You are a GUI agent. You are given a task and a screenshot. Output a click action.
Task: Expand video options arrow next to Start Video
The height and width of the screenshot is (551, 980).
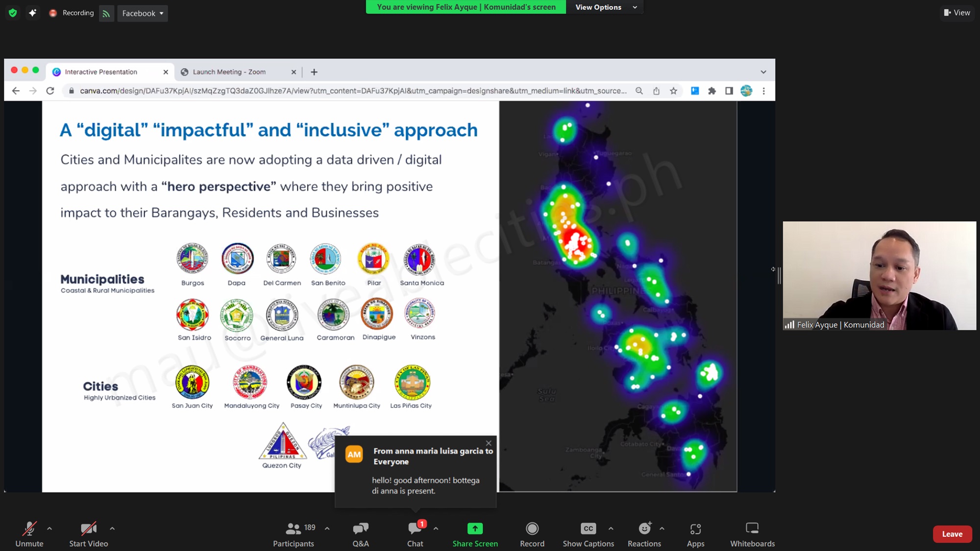pyautogui.click(x=112, y=528)
